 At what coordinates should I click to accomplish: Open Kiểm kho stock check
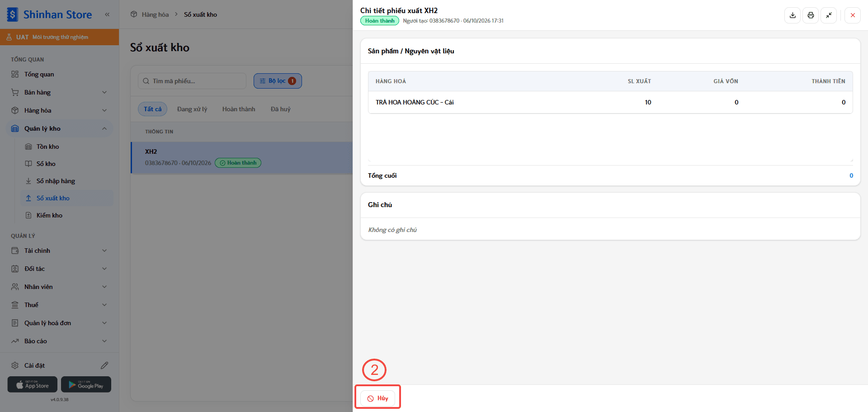point(67,215)
